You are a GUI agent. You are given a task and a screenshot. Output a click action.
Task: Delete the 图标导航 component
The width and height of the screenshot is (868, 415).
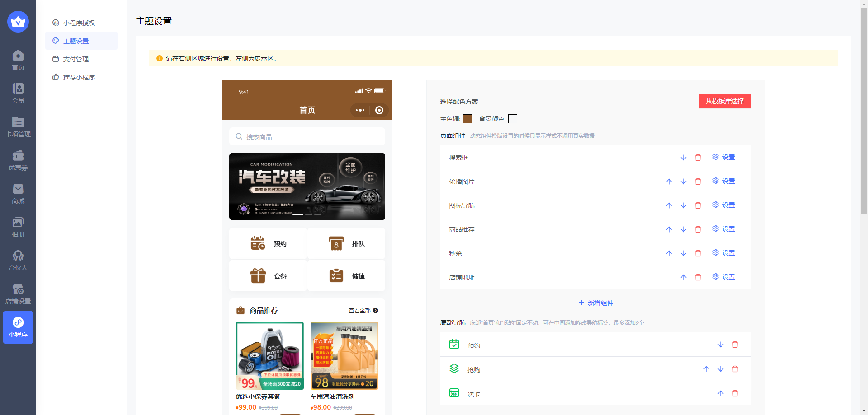pyautogui.click(x=698, y=205)
